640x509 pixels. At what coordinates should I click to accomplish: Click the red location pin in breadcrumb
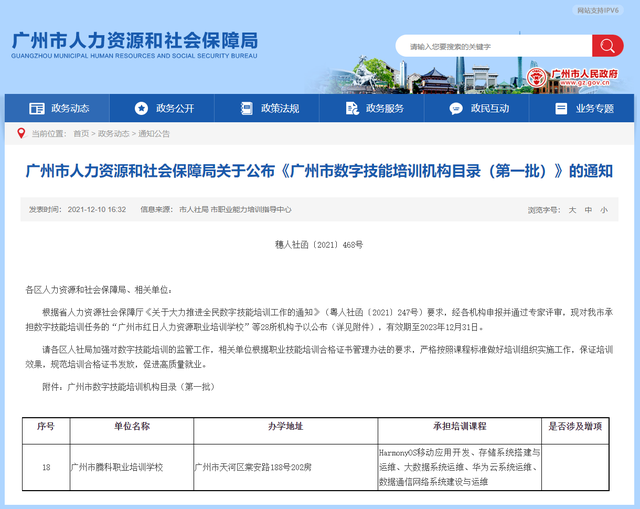click(21, 133)
